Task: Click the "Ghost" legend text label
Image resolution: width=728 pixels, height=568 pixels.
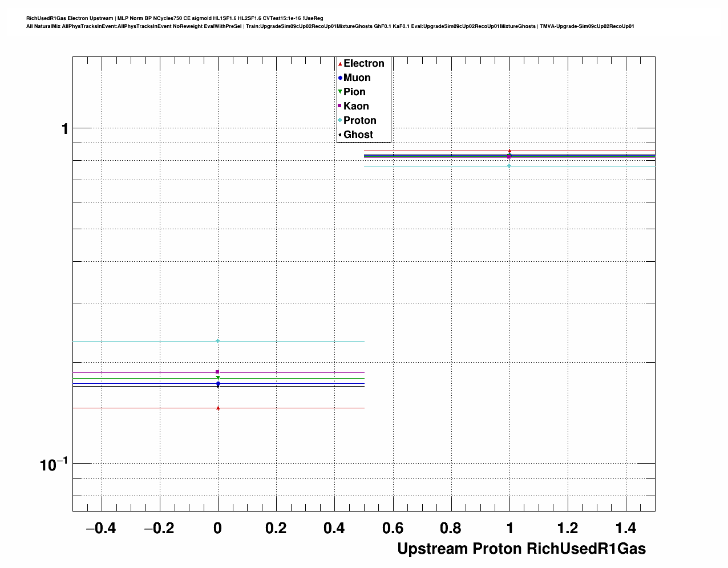Action: [x=358, y=135]
